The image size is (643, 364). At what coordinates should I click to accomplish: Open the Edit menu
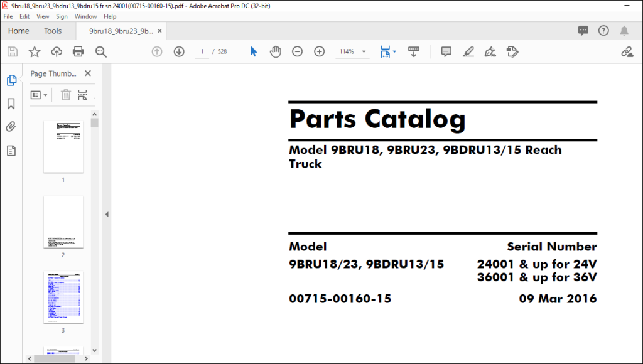pos(24,16)
